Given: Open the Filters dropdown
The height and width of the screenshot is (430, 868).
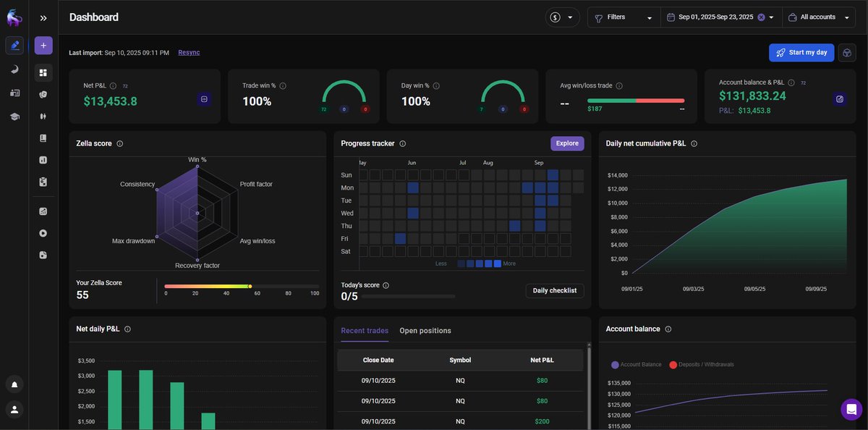Looking at the screenshot, I should coord(624,17).
